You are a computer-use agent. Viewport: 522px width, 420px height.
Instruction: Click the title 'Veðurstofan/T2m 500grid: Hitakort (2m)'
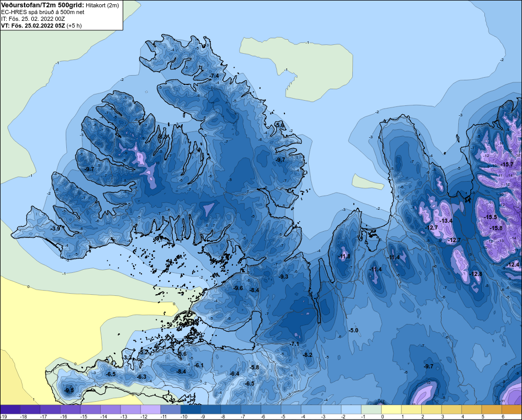point(60,5)
